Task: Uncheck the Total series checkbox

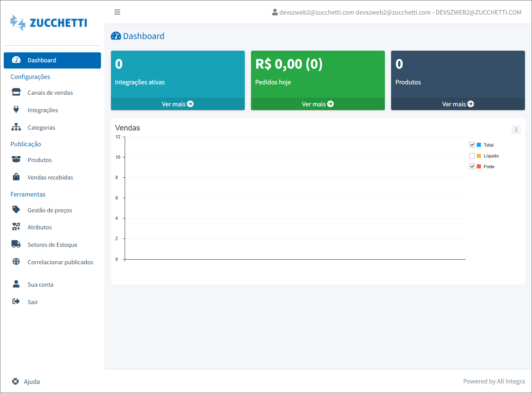Action: [x=472, y=145]
